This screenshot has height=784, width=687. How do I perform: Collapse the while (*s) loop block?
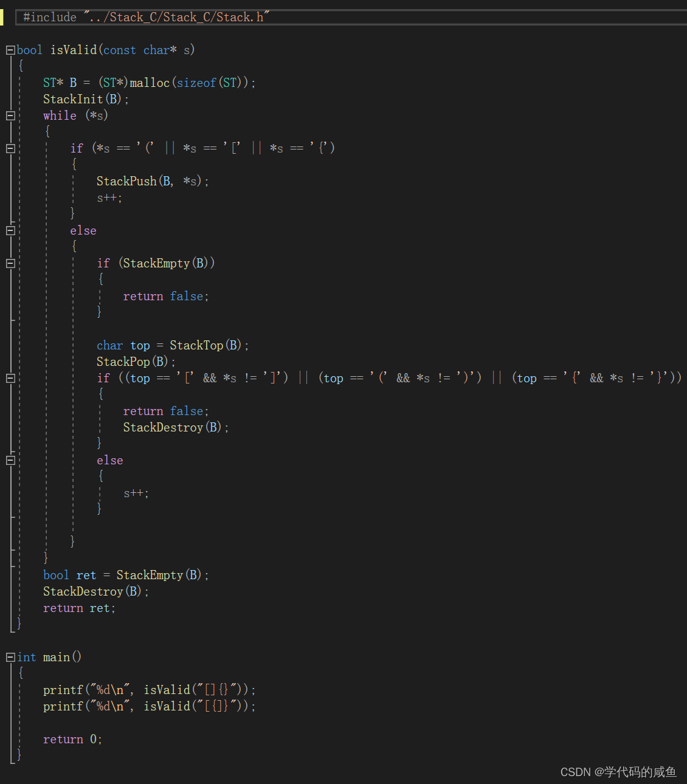click(10, 115)
